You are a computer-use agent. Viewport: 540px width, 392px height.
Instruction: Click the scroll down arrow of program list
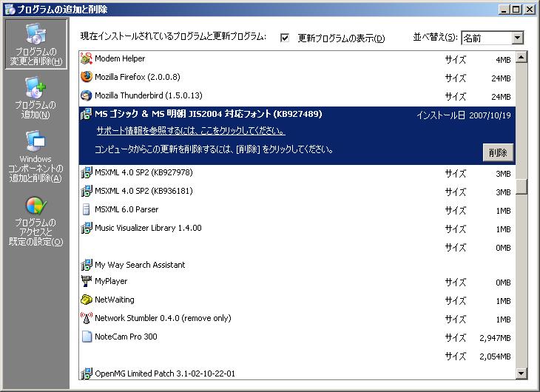point(522,373)
